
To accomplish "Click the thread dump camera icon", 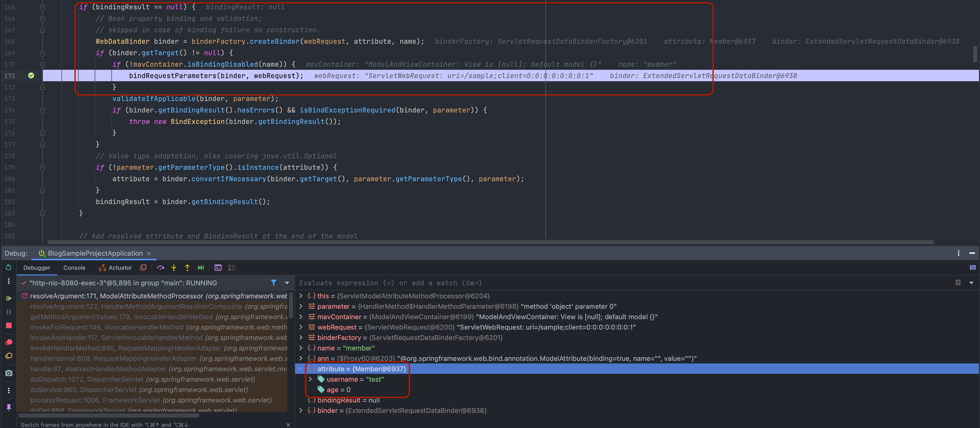I will click(9, 373).
